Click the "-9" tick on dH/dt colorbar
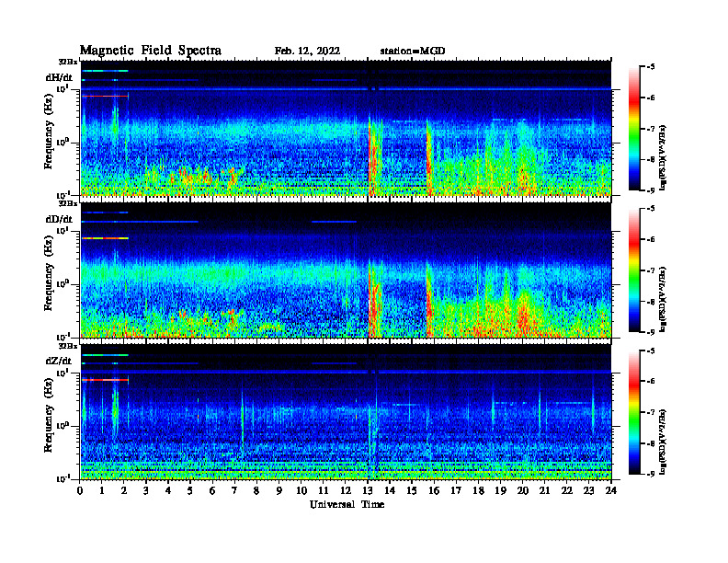 [651, 190]
